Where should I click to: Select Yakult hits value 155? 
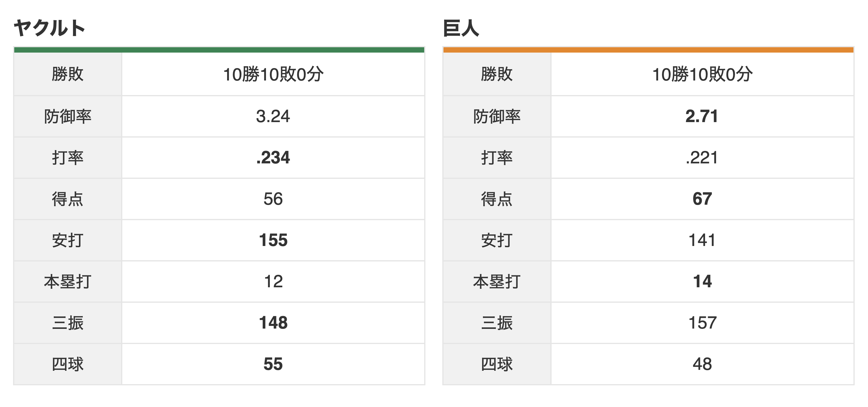(273, 240)
